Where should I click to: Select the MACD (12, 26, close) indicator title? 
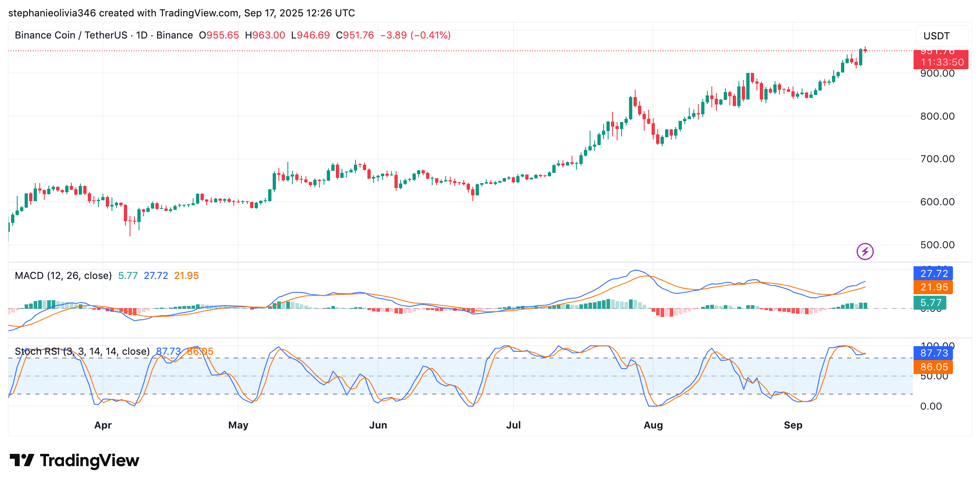click(63, 276)
